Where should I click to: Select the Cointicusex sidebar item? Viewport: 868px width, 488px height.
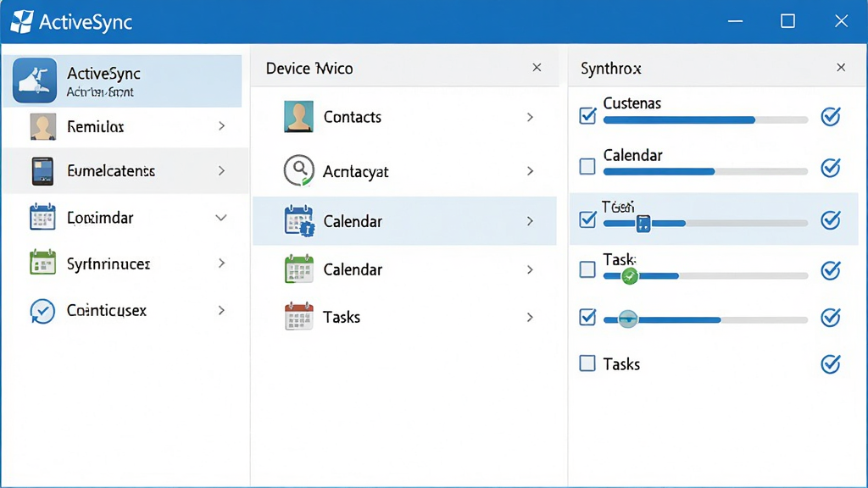(125, 310)
